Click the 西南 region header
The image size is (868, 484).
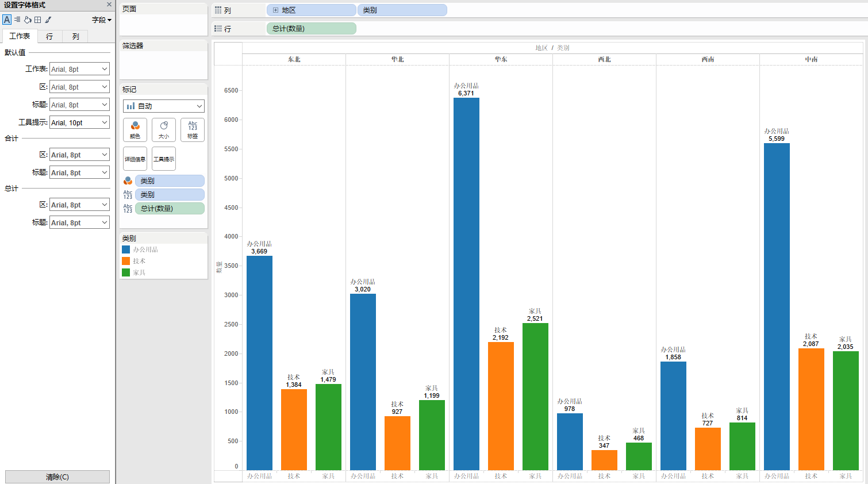tap(708, 59)
